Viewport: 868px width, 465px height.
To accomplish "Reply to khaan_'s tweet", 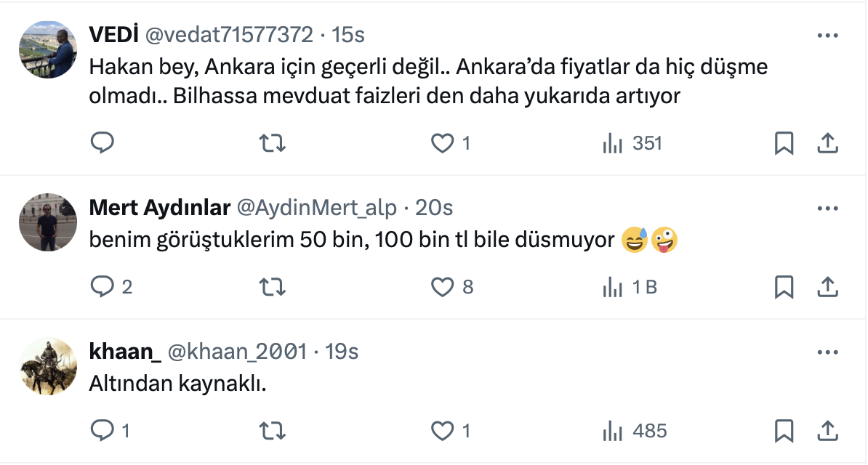I will coord(103,431).
